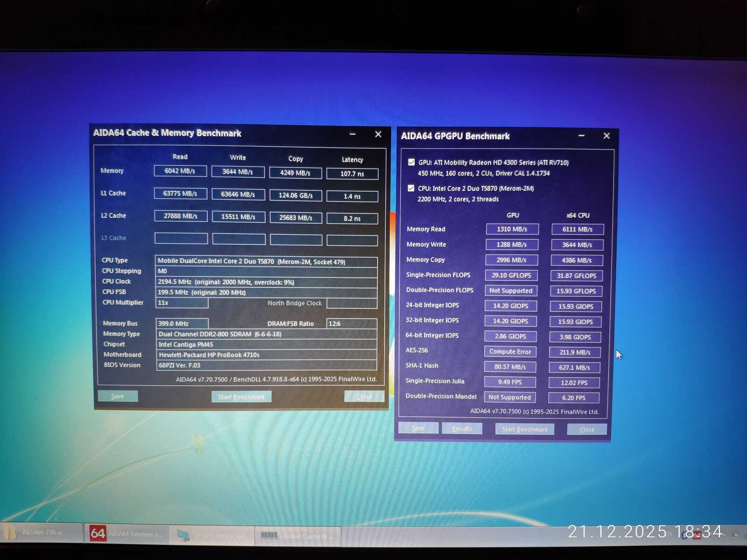Screen dimensions: 747x560
Task: Click the CPU Stepping field showing M0
Action: tap(267, 272)
